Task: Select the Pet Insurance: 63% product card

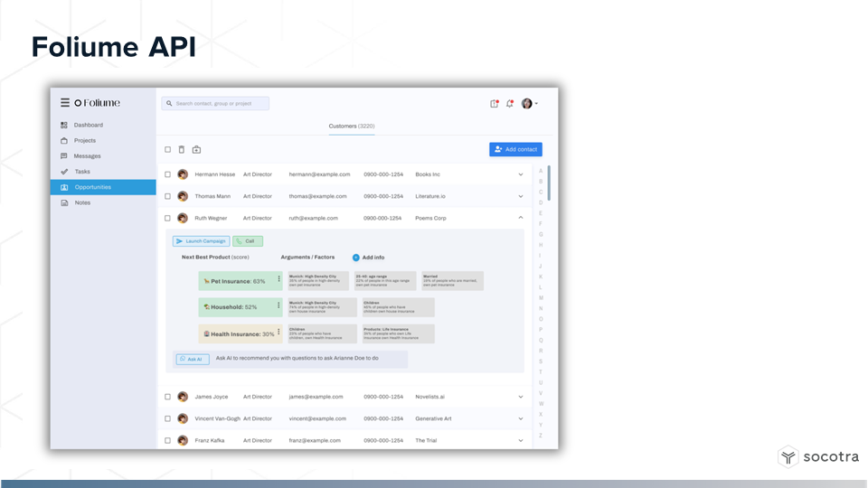Action: coord(241,281)
